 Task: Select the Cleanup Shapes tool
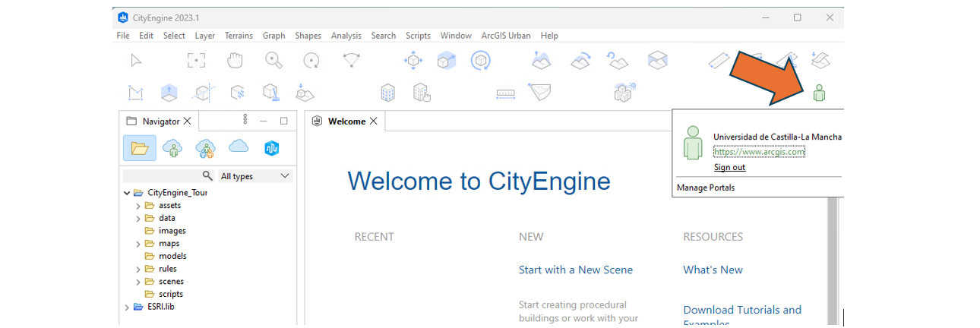tap(271, 93)
